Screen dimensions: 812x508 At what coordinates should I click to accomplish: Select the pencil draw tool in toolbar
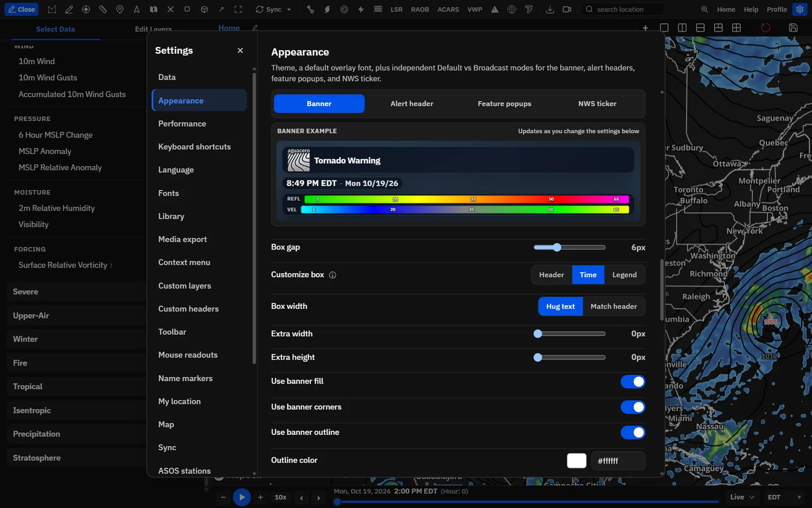69,9
